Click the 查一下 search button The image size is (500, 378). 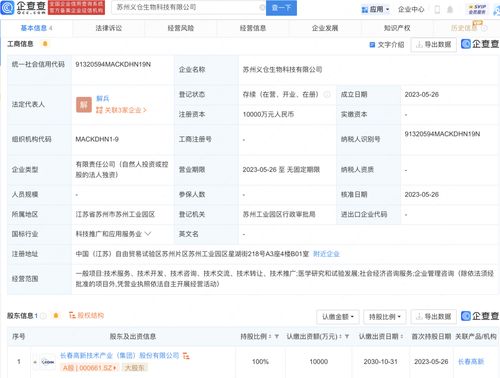click(x=281, y=8)
